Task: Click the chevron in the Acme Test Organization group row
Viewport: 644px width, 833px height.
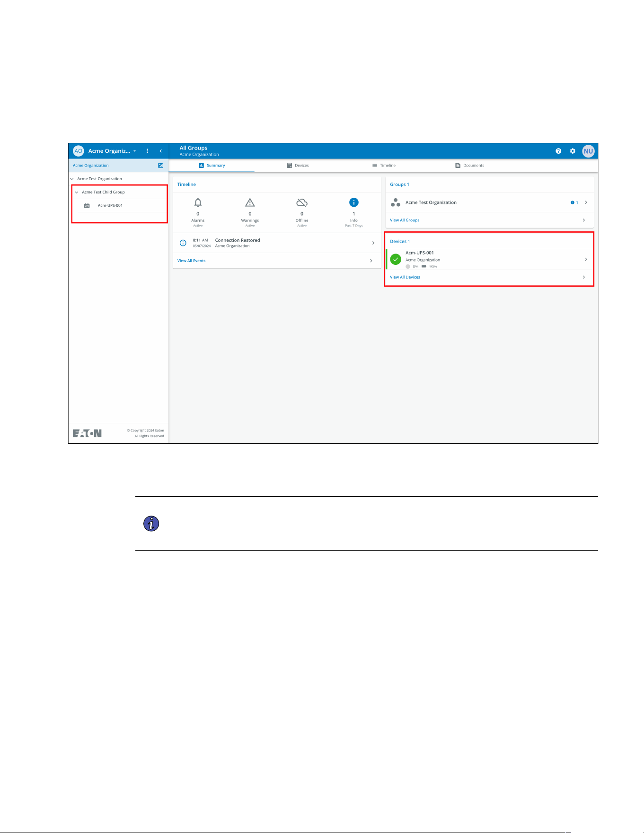Action: coord(586,202)
